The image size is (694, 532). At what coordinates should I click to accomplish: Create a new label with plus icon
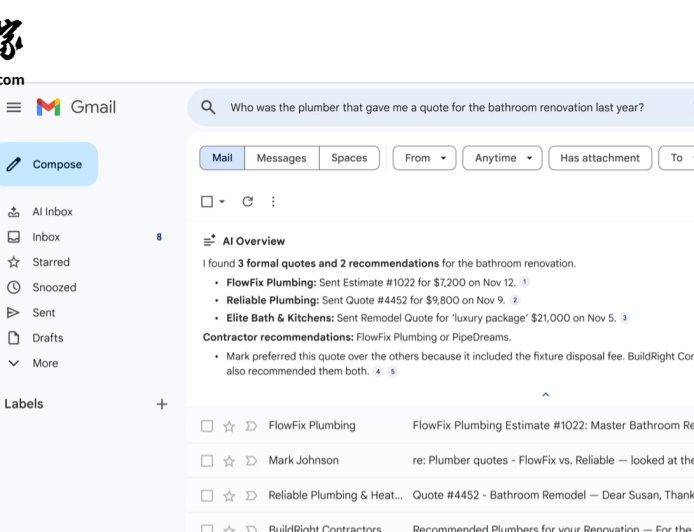point(162,404)
